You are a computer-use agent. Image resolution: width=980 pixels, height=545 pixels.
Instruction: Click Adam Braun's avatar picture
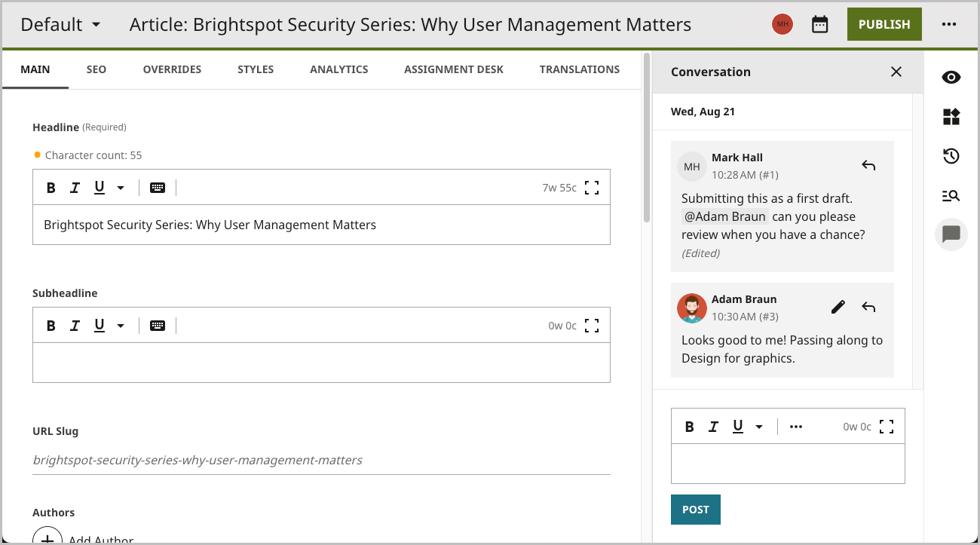(x=692, y=308)
